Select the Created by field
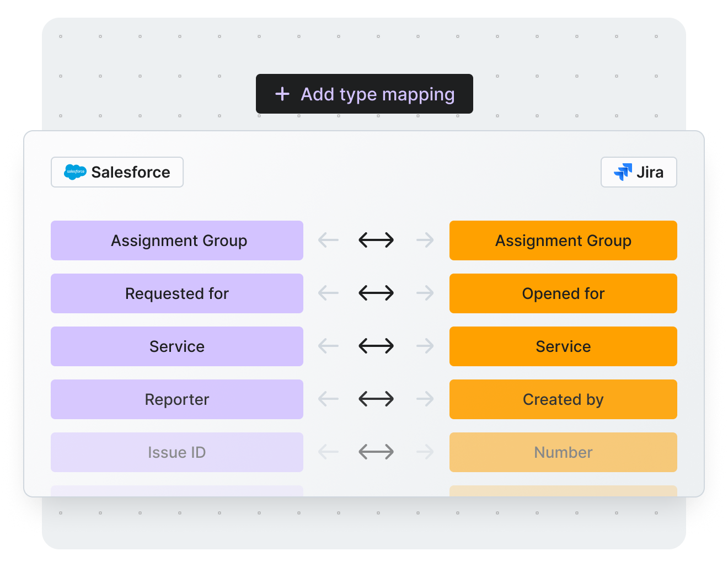728x567 pixels. click(563, 399)
